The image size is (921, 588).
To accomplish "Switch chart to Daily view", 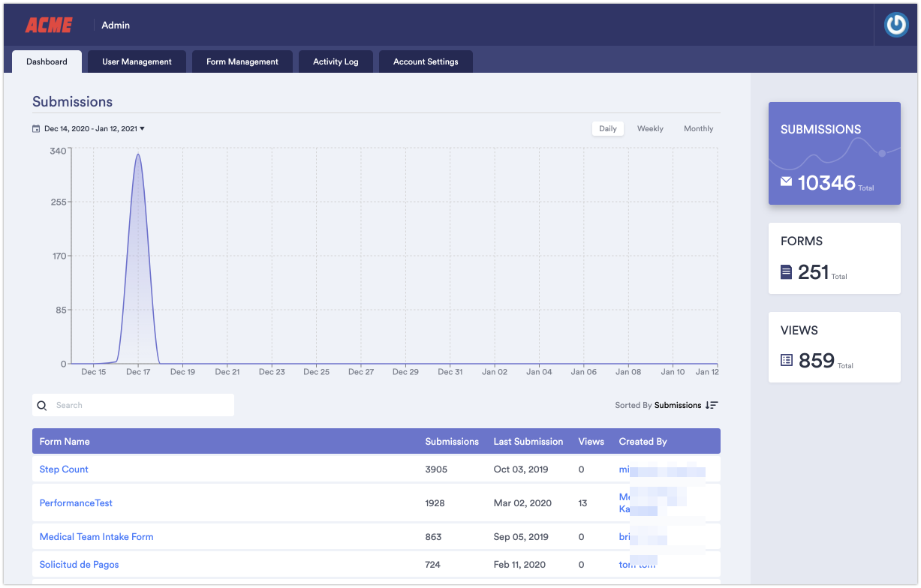I will 607,129.
